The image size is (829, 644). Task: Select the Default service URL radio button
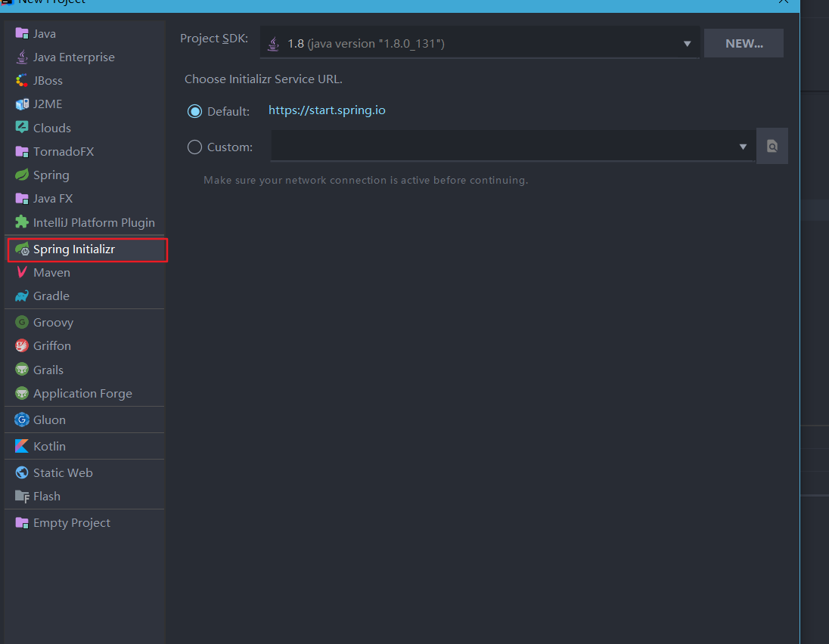click(194, 111)
